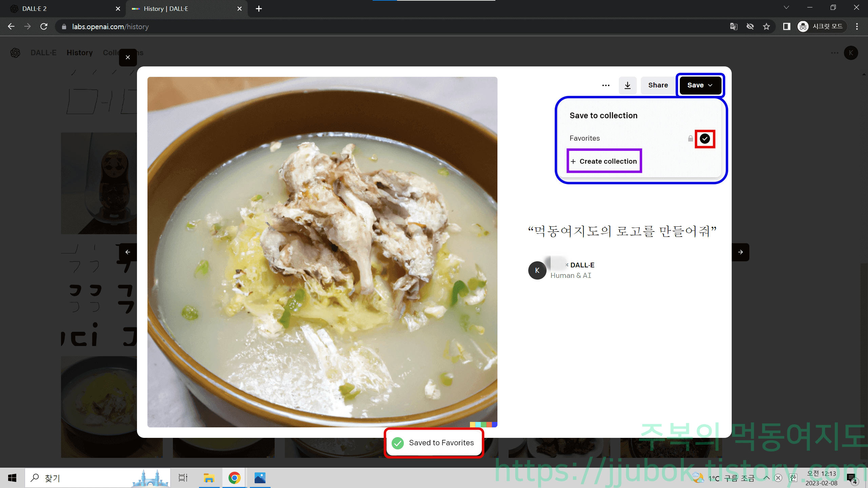Open the more options ellipsis menu

pos(606,85)
